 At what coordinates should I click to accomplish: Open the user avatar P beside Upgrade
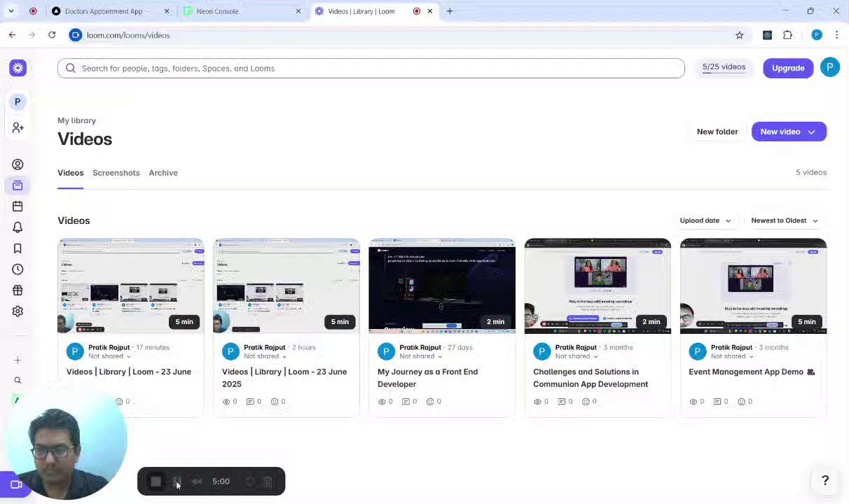pos(830,68)
